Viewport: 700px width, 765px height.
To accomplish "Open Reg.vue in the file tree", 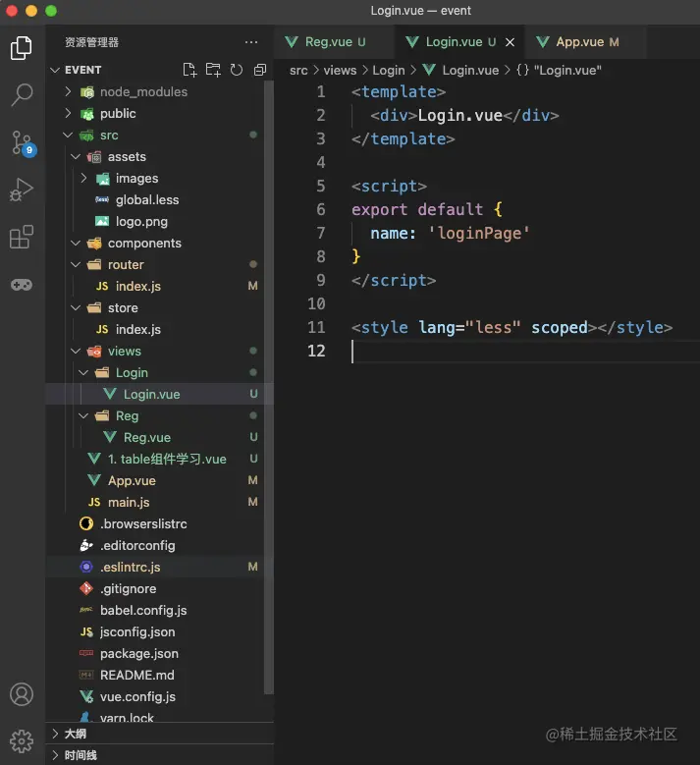I will [x=155, y=437].
